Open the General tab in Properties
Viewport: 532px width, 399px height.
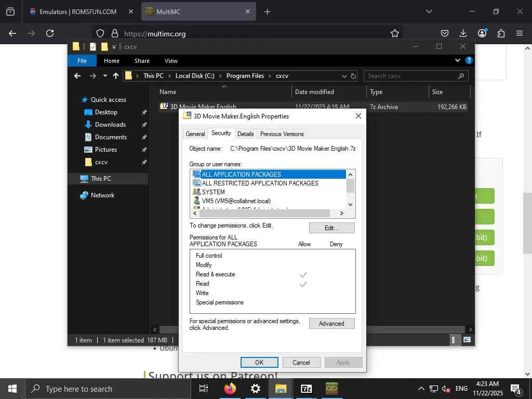coord(195,134)
